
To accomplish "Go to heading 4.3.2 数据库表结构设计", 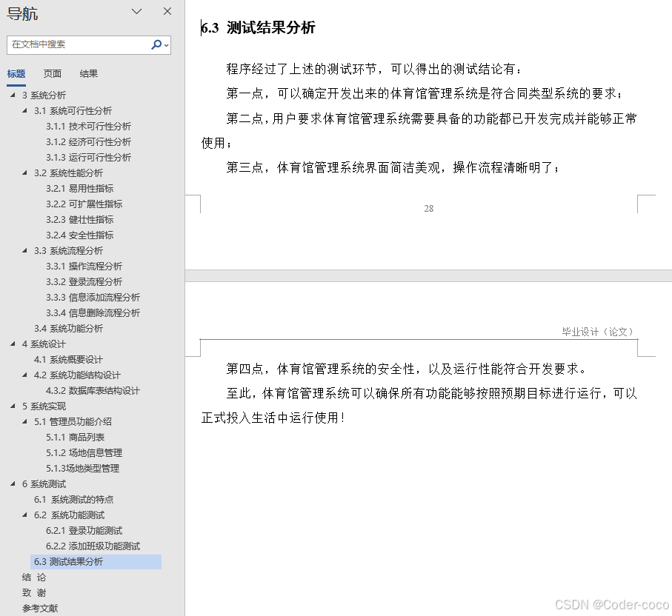I will 93,391.
